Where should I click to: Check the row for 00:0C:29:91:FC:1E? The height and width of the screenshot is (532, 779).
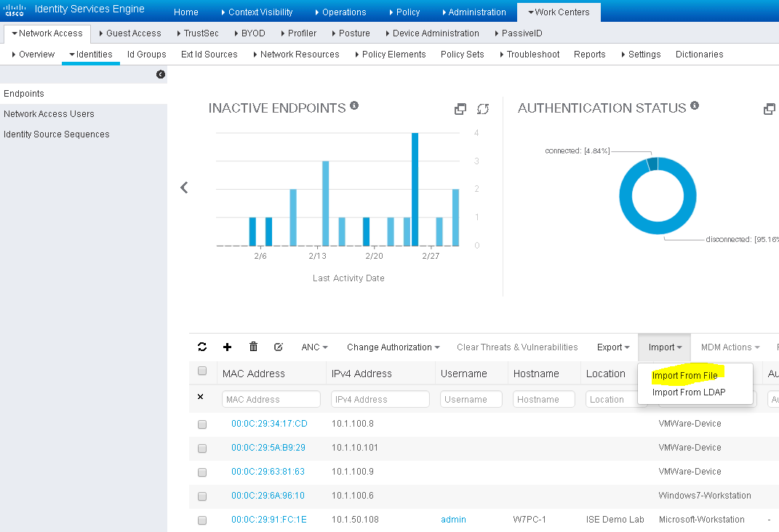pyautogui.click(x=202, y=520)
